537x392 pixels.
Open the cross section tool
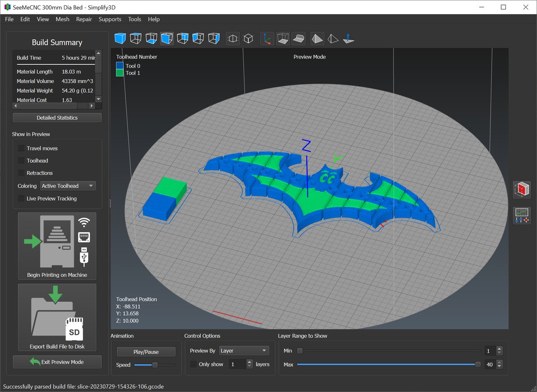tap(521, 190)
